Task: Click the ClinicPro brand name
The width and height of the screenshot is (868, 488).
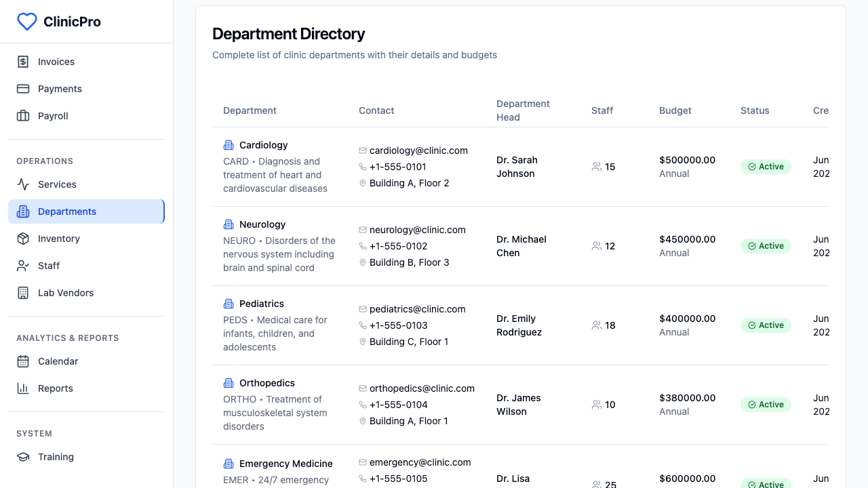Action: pyautogui.click(x=72, y=22)
